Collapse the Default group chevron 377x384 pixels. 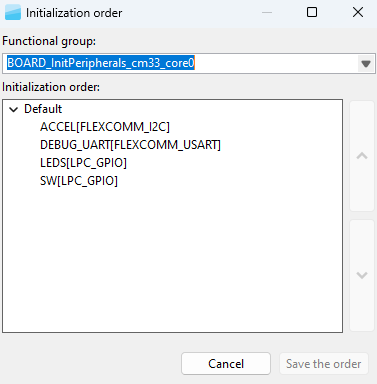click(x=14, y=109)
